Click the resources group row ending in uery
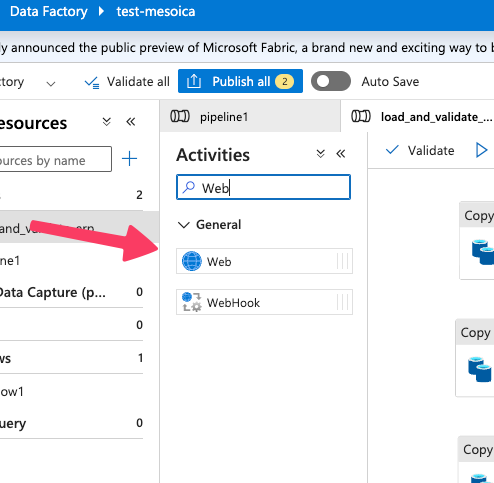The image size is (494, 483). (71, 423)
